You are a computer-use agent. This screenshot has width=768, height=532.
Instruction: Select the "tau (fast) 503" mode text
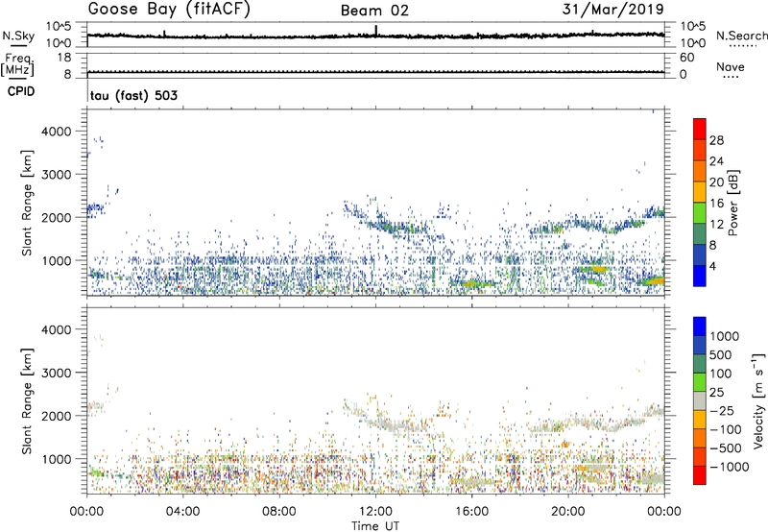tap(133, 95)
